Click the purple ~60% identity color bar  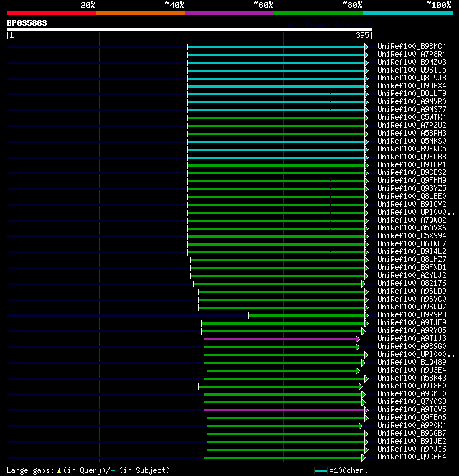229,13
